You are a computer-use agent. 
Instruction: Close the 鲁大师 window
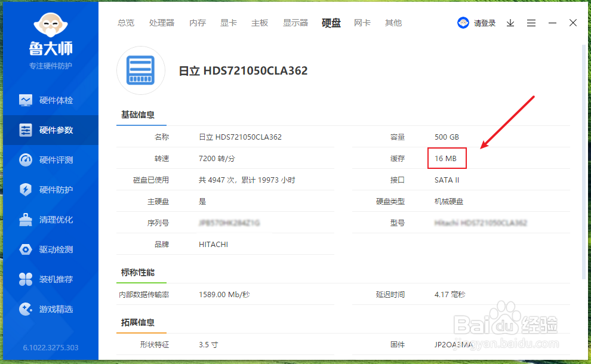point(573,23)
